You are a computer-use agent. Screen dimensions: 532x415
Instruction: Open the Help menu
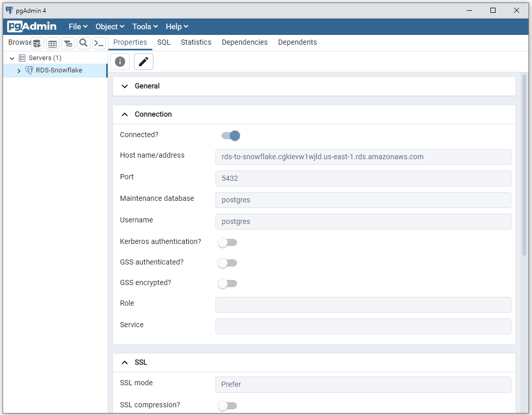177,27
